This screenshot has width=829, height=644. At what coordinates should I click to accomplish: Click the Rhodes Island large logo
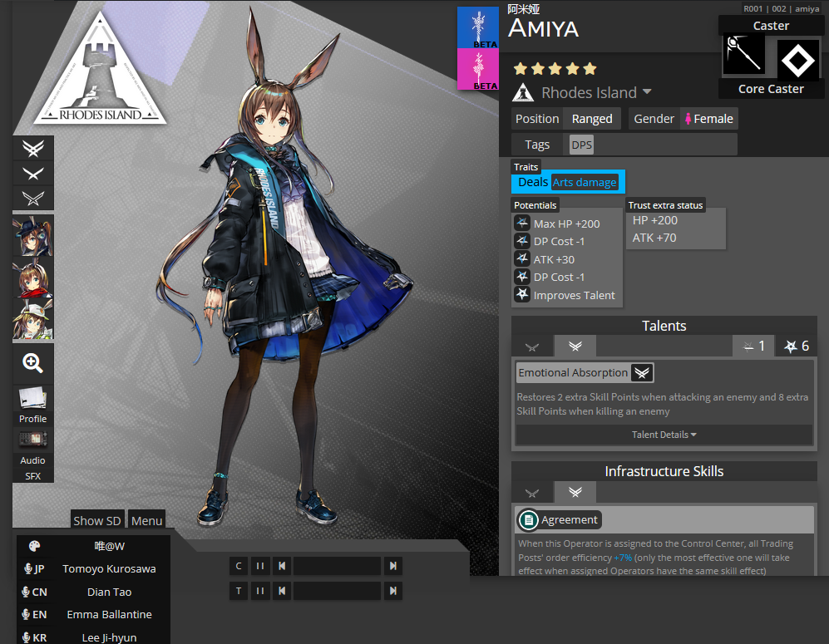coord(100,71)
